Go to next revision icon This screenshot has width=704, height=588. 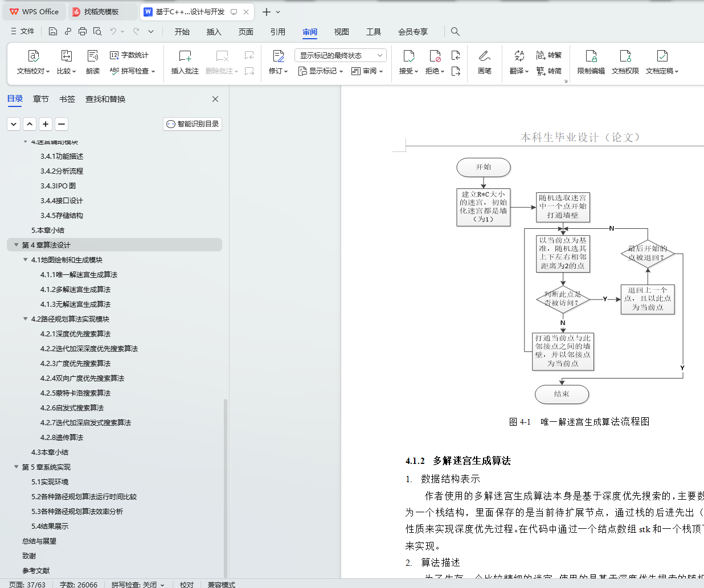coord(456,71)
